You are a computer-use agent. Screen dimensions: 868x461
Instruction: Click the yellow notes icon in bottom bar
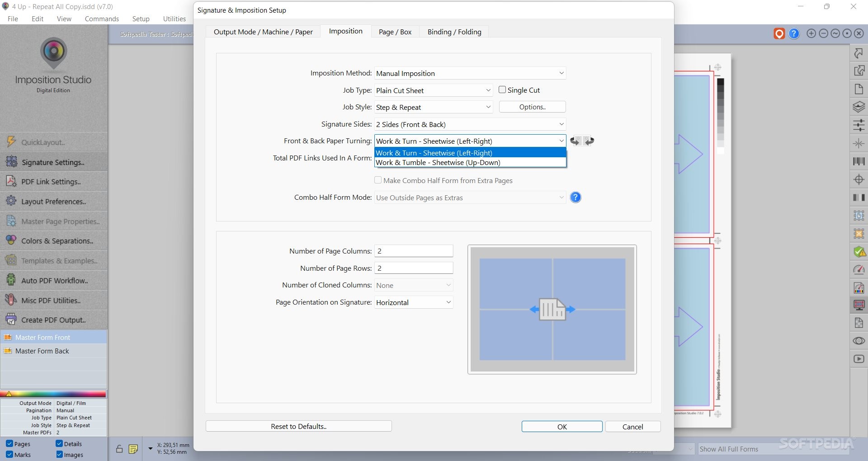point(133,449)
